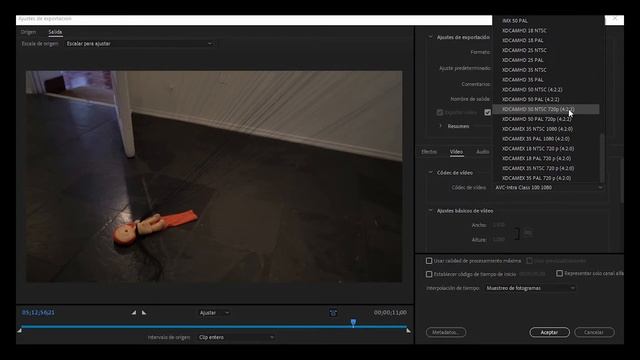Choose preset XDCAMHD 50 NTSC 720p (4:2:2)

546,109
